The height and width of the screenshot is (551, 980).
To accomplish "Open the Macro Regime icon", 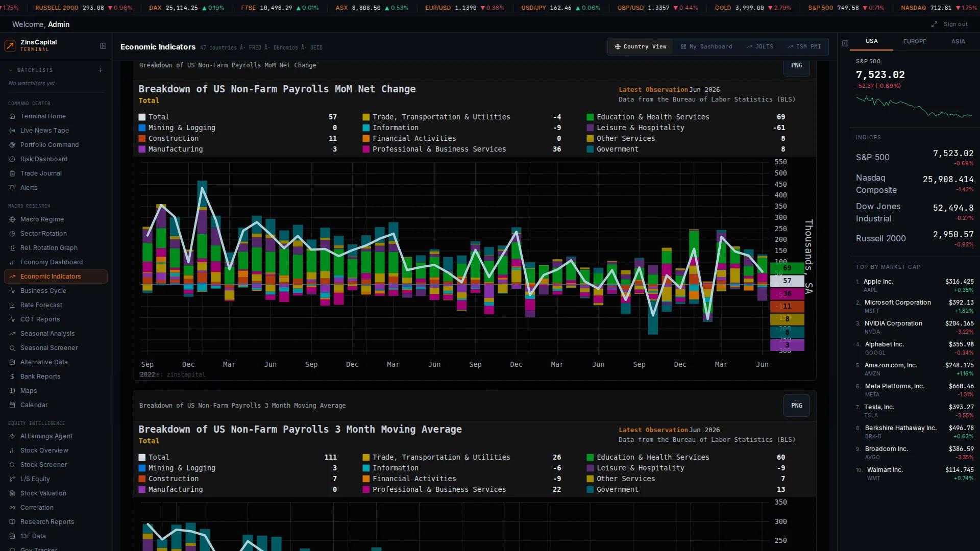I will [12, 219].
